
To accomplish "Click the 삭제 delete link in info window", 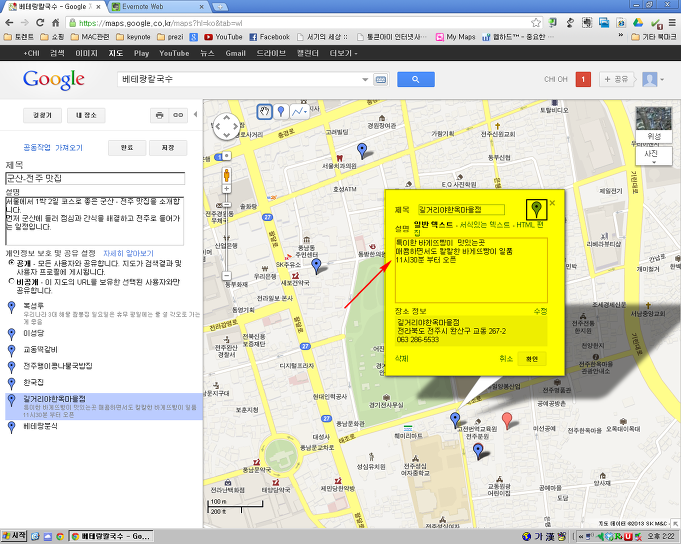I will tap(401, 359).
